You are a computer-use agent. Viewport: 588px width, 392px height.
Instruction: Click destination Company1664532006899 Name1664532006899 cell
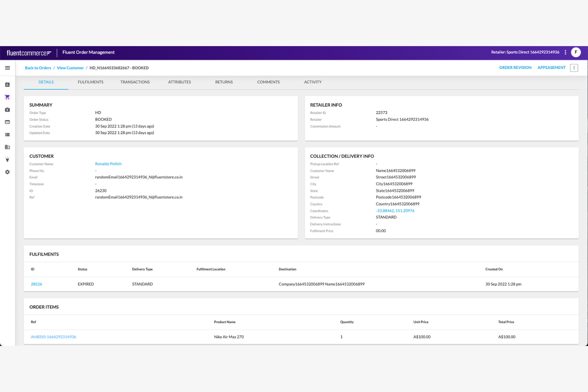(321, 284)
